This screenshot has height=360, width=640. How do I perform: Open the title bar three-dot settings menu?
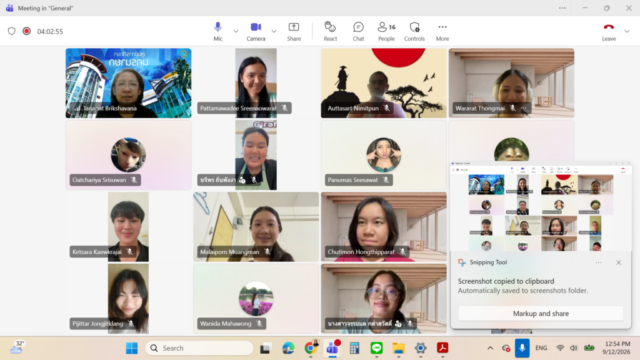tap(562, 8)
